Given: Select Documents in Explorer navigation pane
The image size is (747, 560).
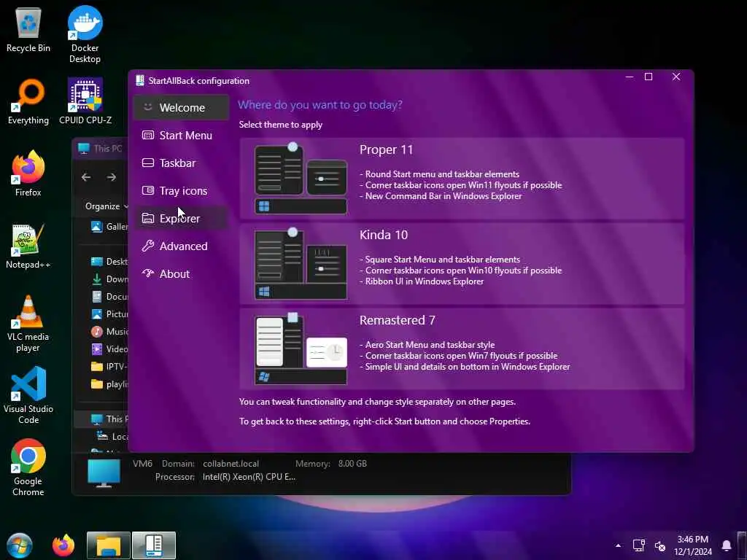Looking at the screenshot, I should [109, 297].
